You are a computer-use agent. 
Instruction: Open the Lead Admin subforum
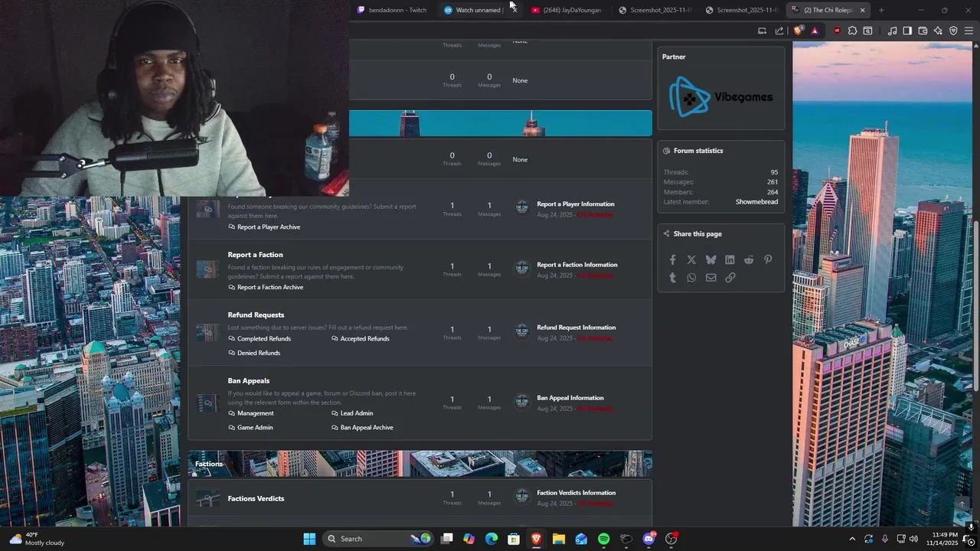pyautogui.click(x=357, y=413)
